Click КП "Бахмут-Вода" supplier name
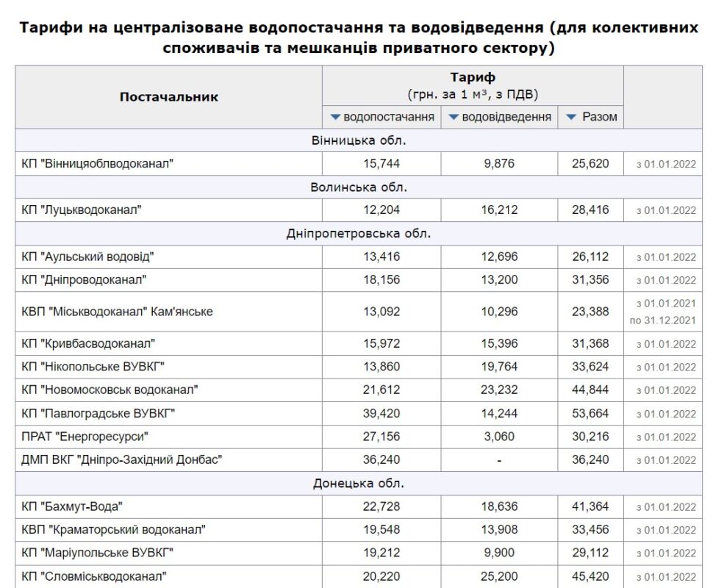Image resolution: width=713 pixels, height=588 pixels. tap(72, 506)
